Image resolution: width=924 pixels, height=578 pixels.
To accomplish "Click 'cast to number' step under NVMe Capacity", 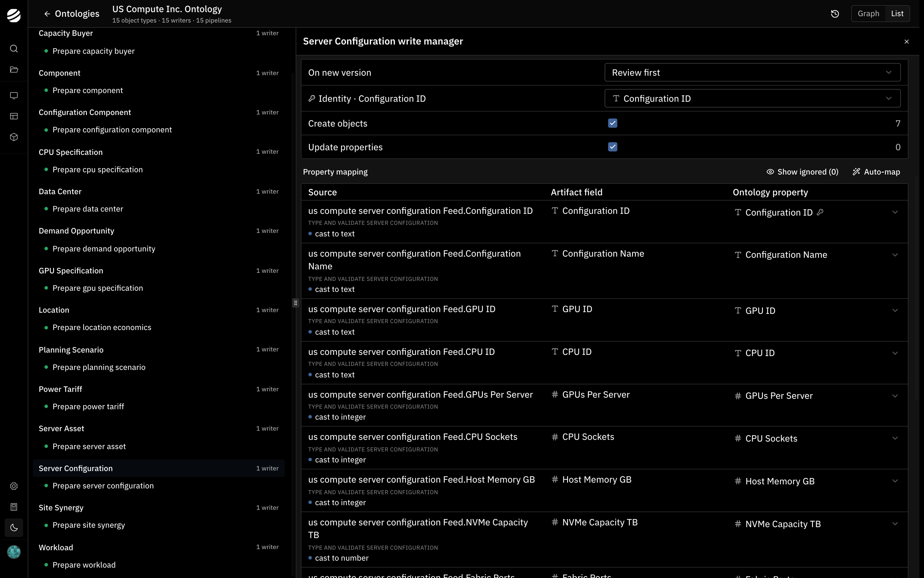I will pyautogui.click(x=341, y=558).
